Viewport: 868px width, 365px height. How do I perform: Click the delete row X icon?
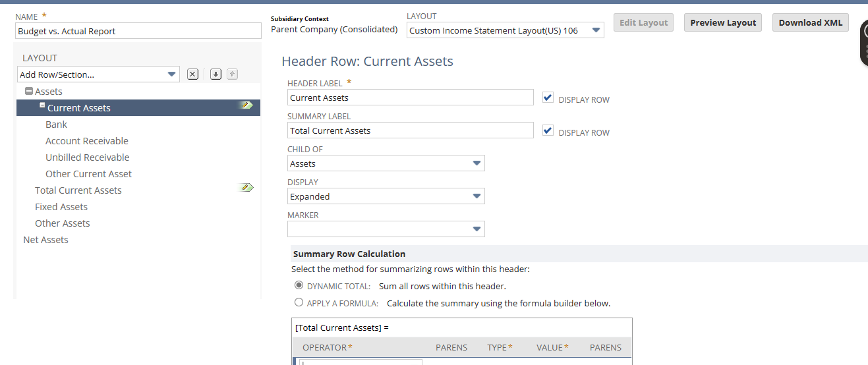point(192,74)
